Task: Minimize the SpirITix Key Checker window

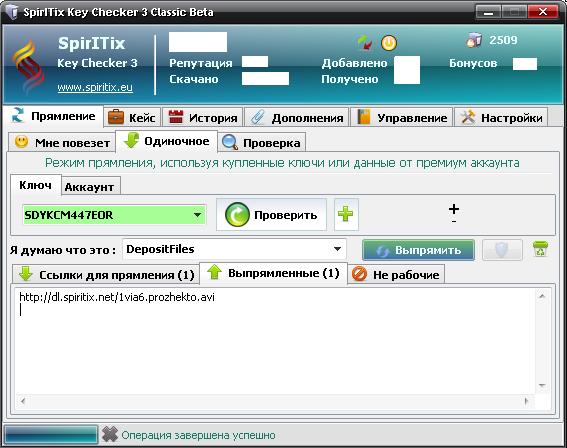Action: (488, 12)
